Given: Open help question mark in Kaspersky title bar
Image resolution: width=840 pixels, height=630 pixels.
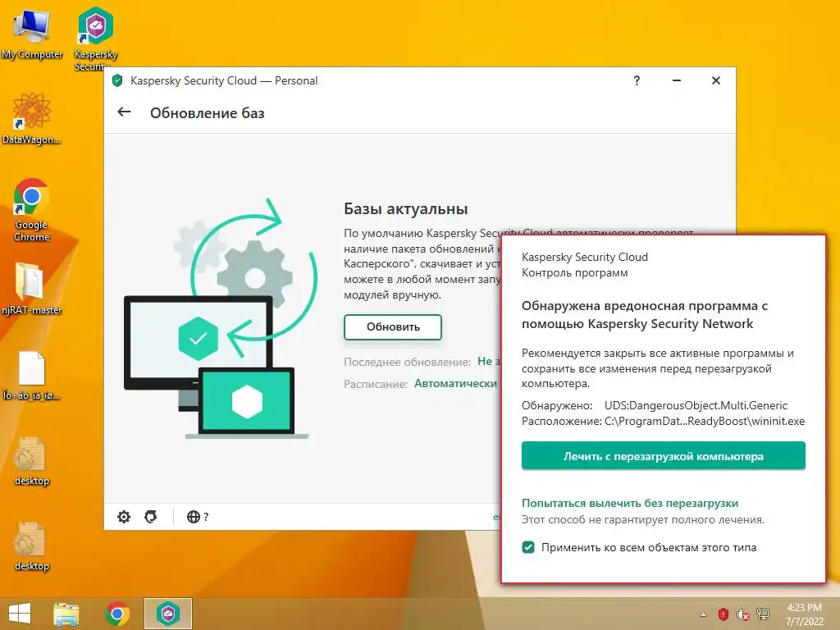Looking at the screenshot, I should click(x=637, y=80).
